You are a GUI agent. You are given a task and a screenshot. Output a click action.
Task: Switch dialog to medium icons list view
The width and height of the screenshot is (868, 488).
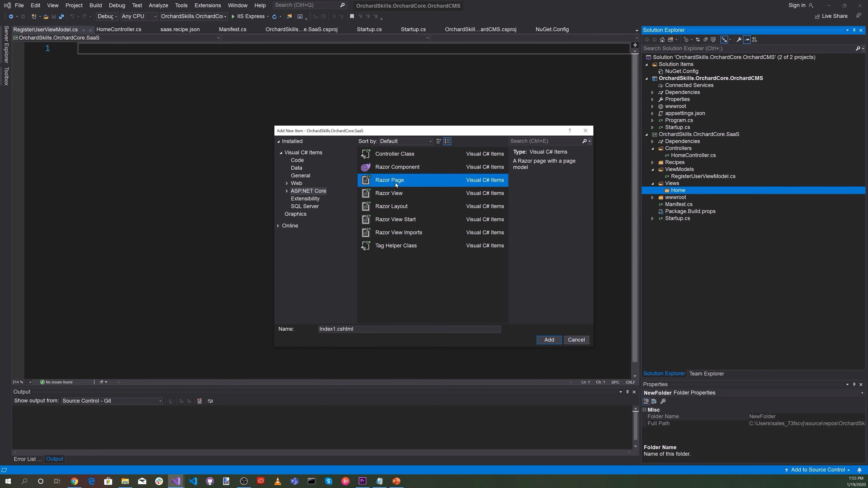(x=447, y=141)
